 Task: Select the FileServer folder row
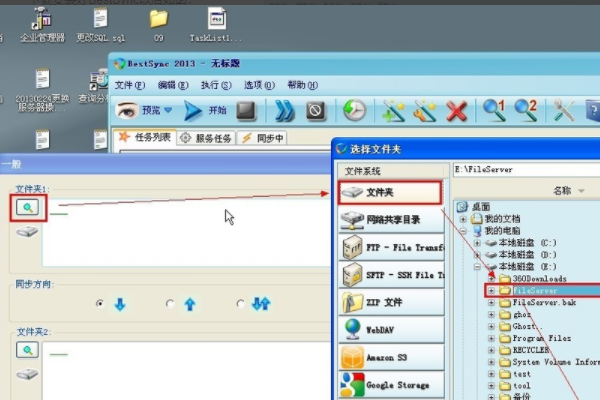(x=542, y=291)
